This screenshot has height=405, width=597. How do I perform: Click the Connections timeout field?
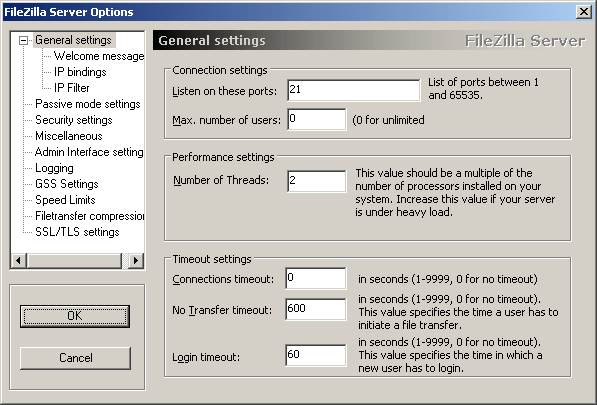point(316,278)
